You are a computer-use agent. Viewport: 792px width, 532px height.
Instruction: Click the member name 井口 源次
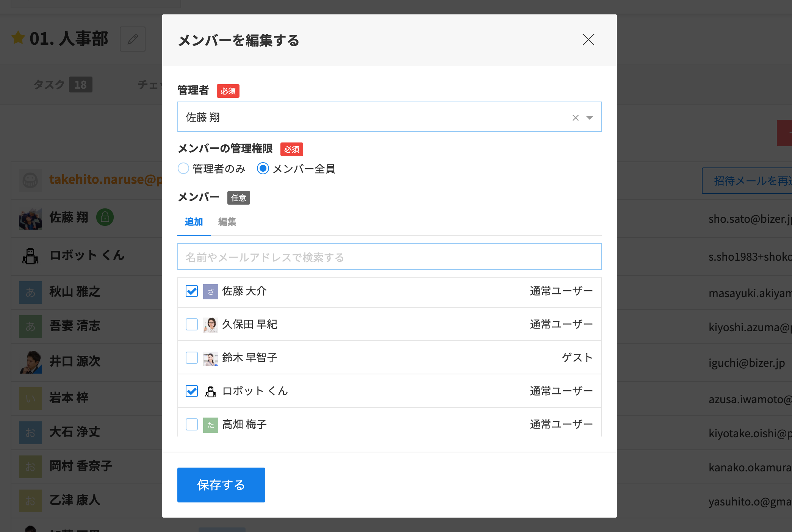pyautogui.click(x=75, y=361)
